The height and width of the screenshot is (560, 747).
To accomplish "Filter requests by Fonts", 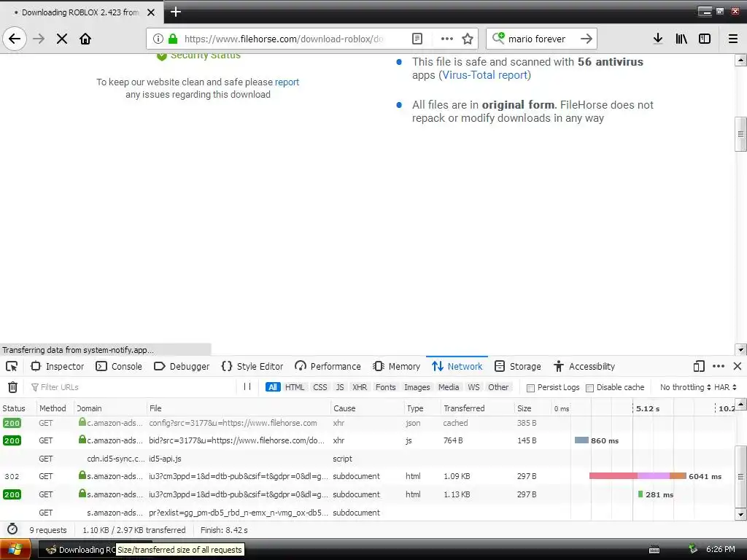I will tap(385, 387).
